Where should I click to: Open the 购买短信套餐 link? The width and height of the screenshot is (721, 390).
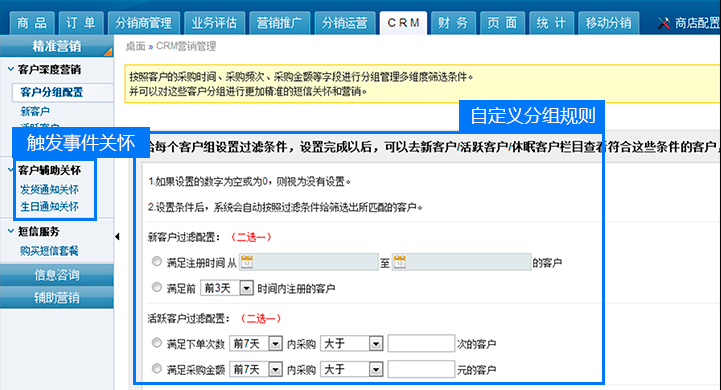click(49, 251)
